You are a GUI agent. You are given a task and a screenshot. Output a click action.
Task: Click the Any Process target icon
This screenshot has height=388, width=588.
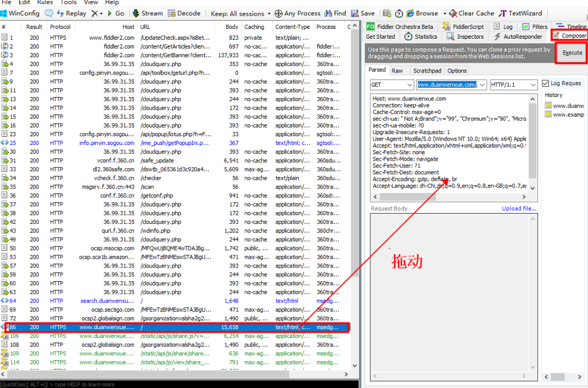point(278,14)
